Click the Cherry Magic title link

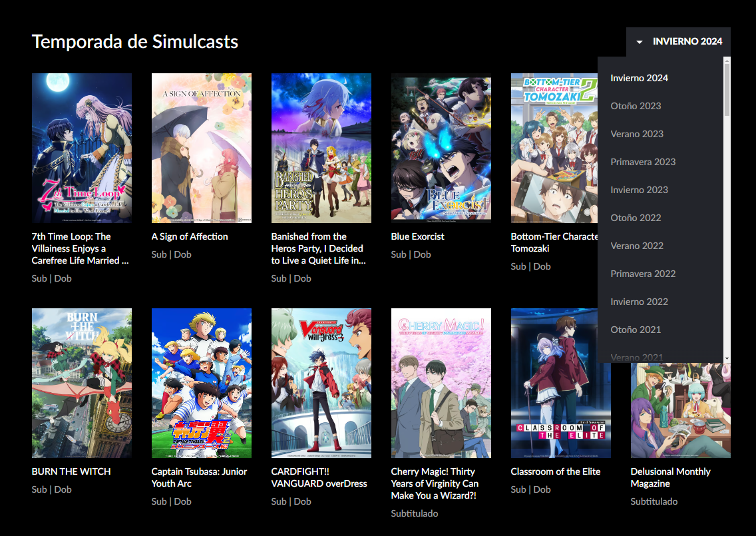click(x=435, y=483)
